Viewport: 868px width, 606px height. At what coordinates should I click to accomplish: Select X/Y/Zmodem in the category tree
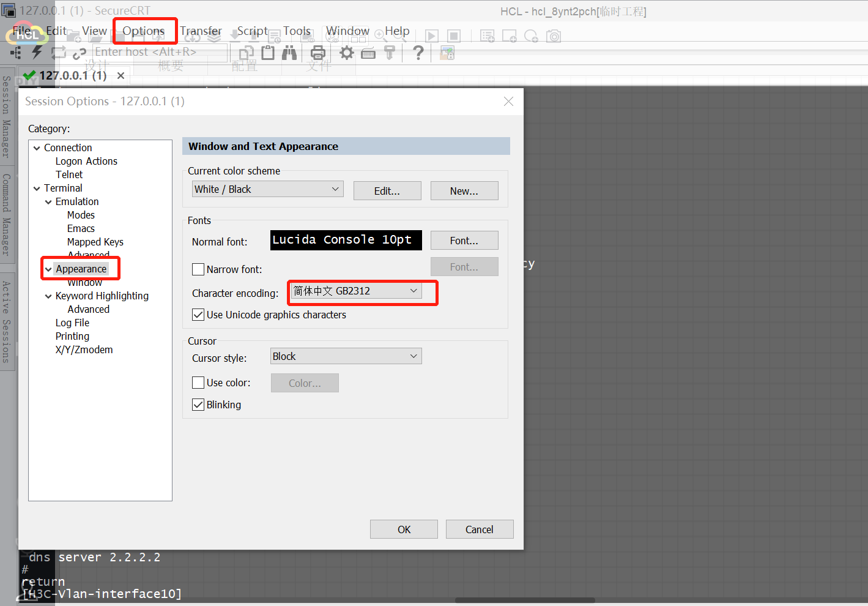point(84,350)
